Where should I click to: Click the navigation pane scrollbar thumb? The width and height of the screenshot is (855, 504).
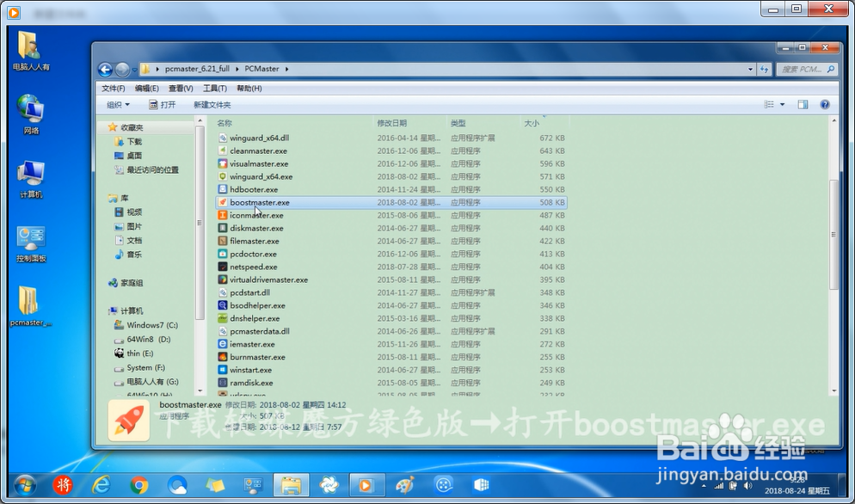[200, 223]
